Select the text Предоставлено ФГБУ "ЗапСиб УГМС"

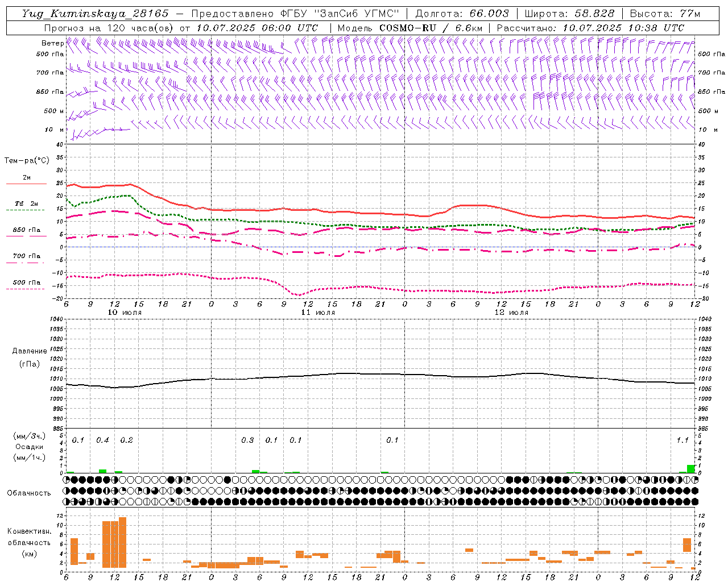(295, 14)
